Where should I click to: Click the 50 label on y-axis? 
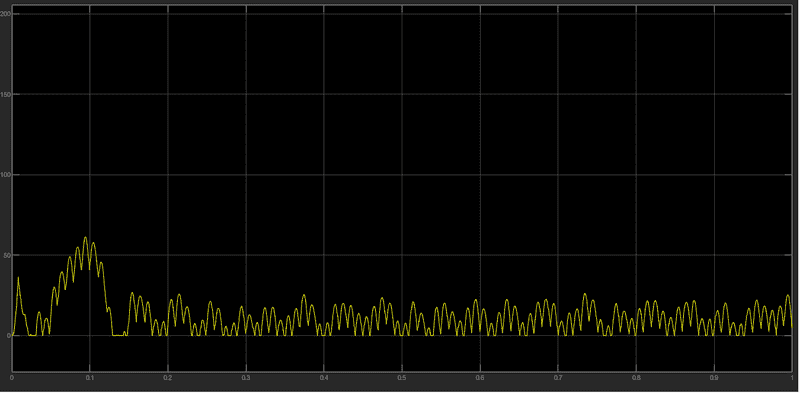(x=7, y=255)
